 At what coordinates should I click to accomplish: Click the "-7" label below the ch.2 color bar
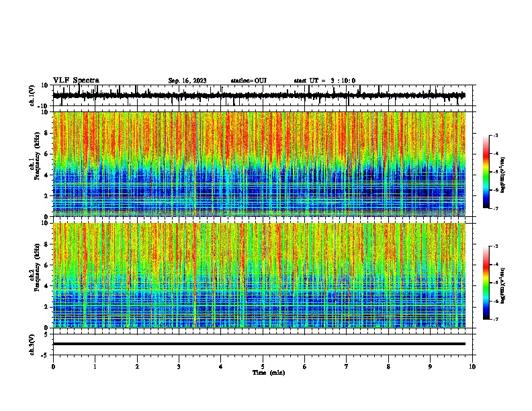pyautogui.click(x=496, y=320)
